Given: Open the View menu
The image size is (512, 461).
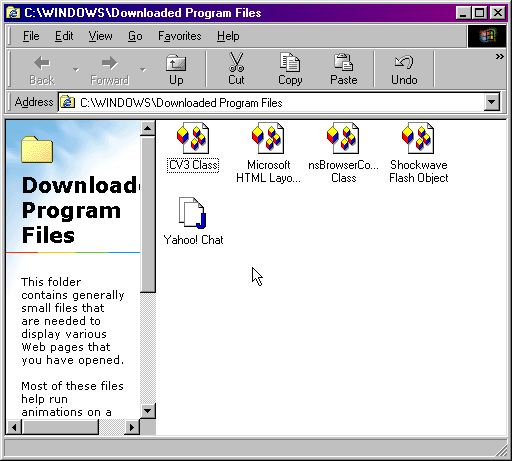Looking at the screenshot, I should pyautogui.click(x=100, y=36).
